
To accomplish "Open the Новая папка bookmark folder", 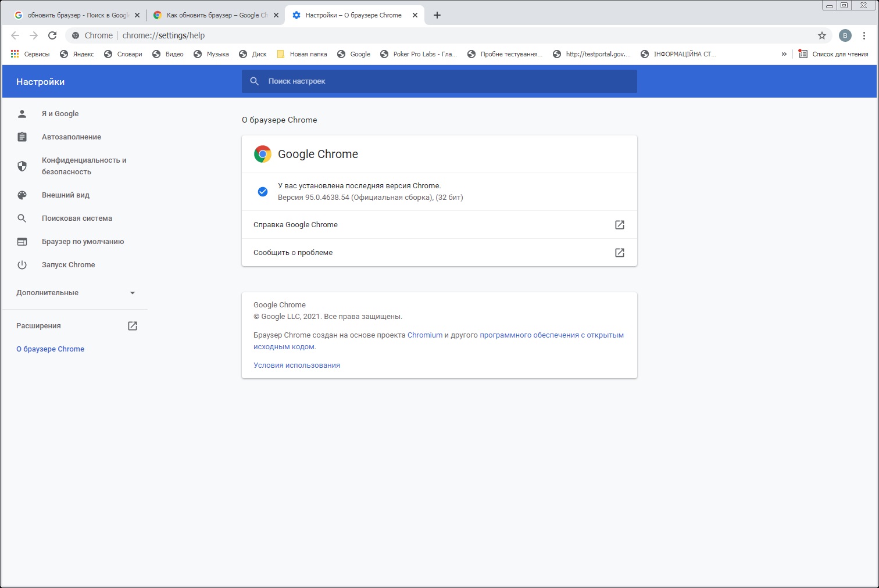I will pos(302,54).
